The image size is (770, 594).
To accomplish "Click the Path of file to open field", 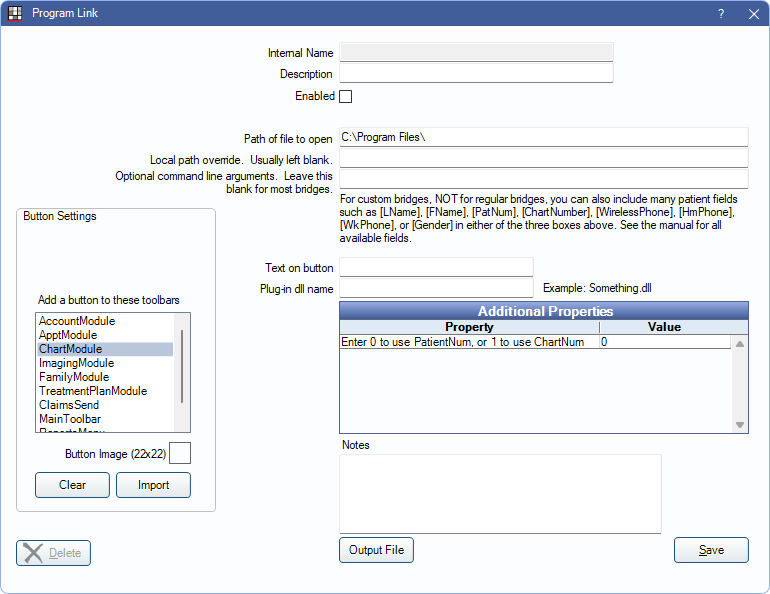I will tap(543, 137).
